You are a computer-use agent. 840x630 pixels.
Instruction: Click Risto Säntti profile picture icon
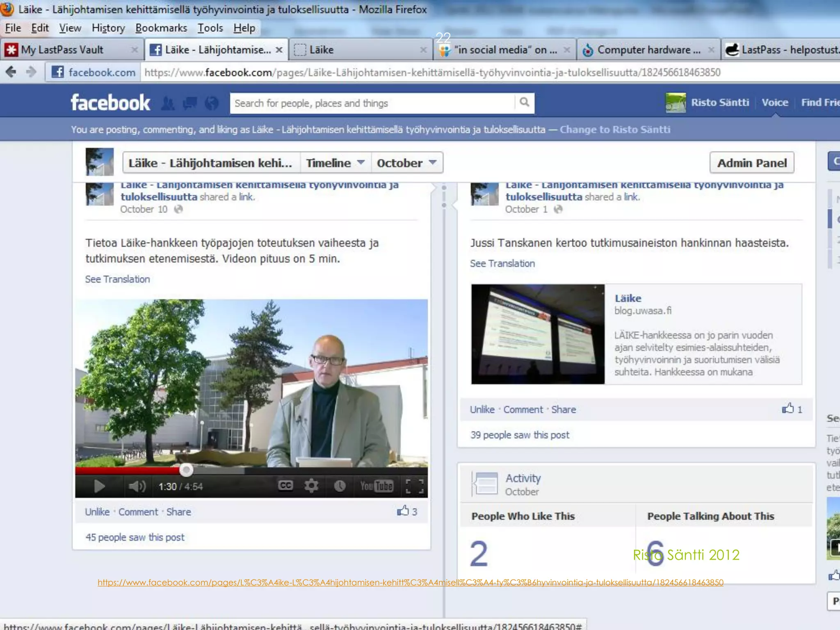click(x=676, y=103)
